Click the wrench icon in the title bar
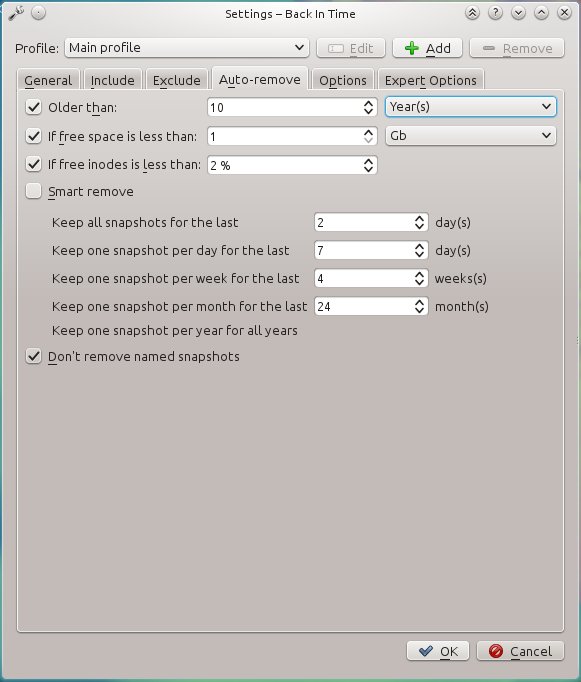 coord(16,13)
